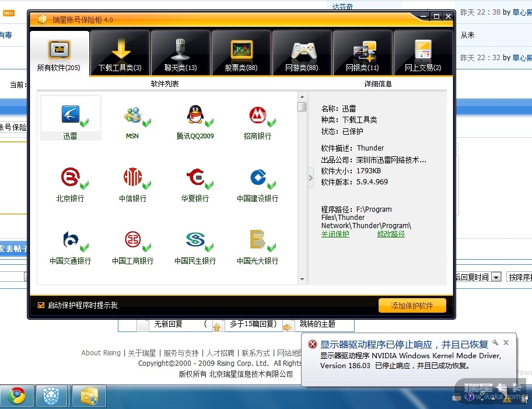
Task: Select the 中国交通银行 bank icon
Action: pos(71,240)
